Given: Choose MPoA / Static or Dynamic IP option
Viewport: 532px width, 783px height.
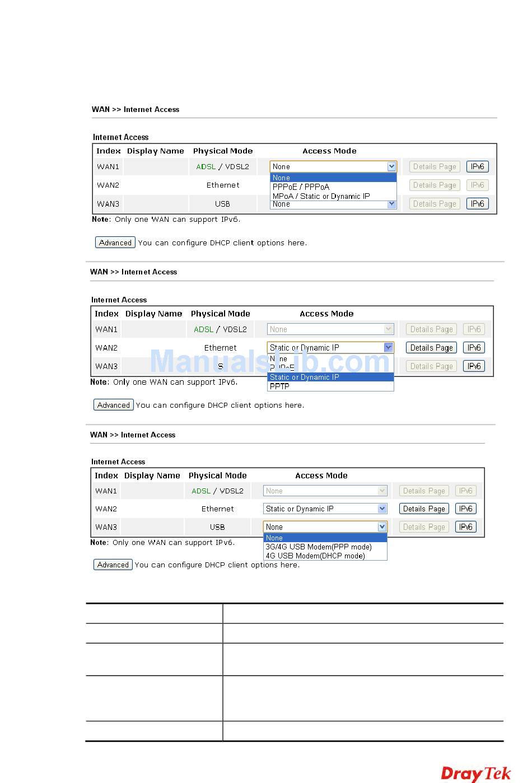Looking at the screenshot, I should point(321,196).
